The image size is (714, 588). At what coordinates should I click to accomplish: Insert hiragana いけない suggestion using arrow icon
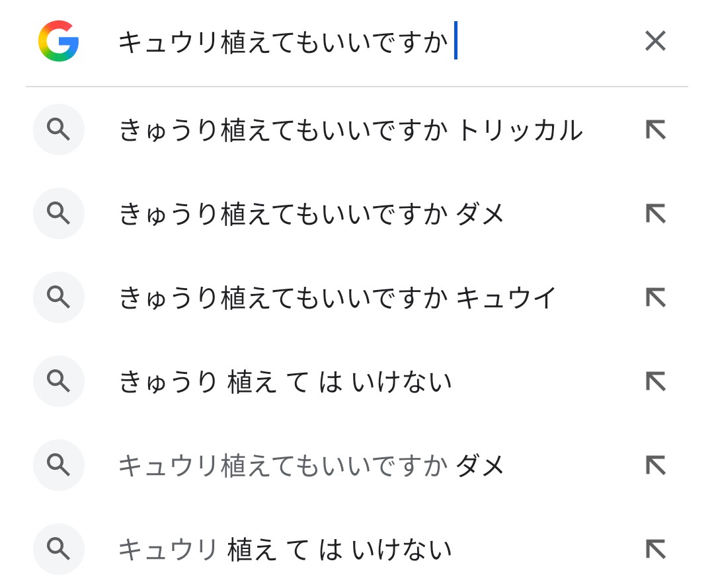click(655, 382)
